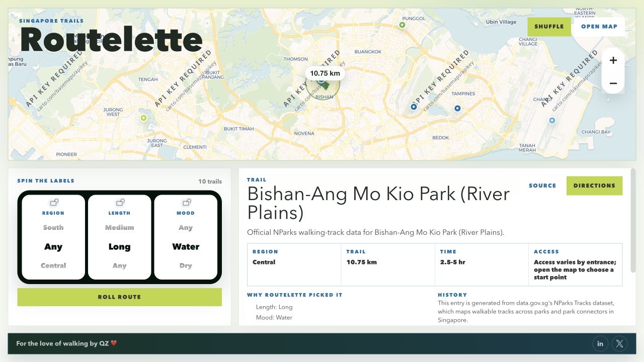Viewport: 644px width, 362px height.
Task: Toggle the lock on the Mood reel
Action: pos(186,202)
